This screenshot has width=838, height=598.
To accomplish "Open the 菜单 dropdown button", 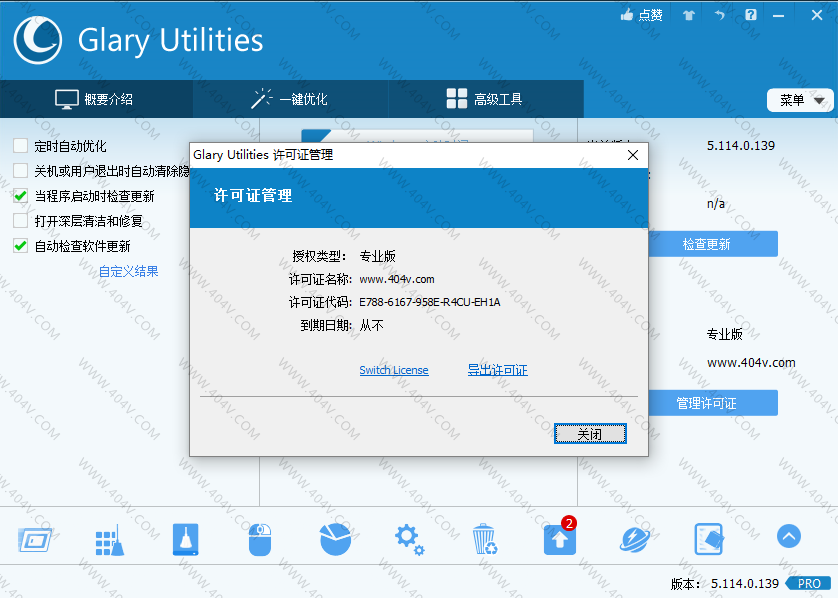I will (800, 100).
